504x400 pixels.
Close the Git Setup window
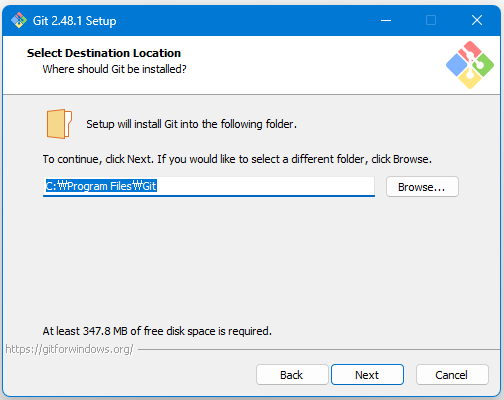[x=477, y=20]
